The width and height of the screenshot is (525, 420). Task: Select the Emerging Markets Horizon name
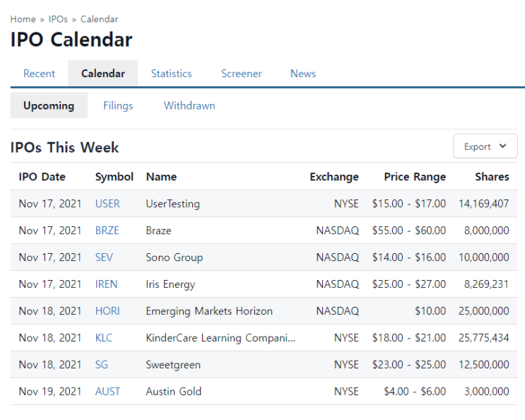pos(209,311)
